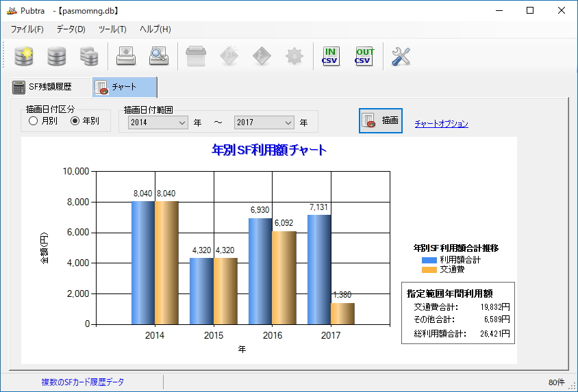Click the Pubtra application title icon
Image resolution: width=578 pixels, height=392 pixels.
click(x=12, y=11)
